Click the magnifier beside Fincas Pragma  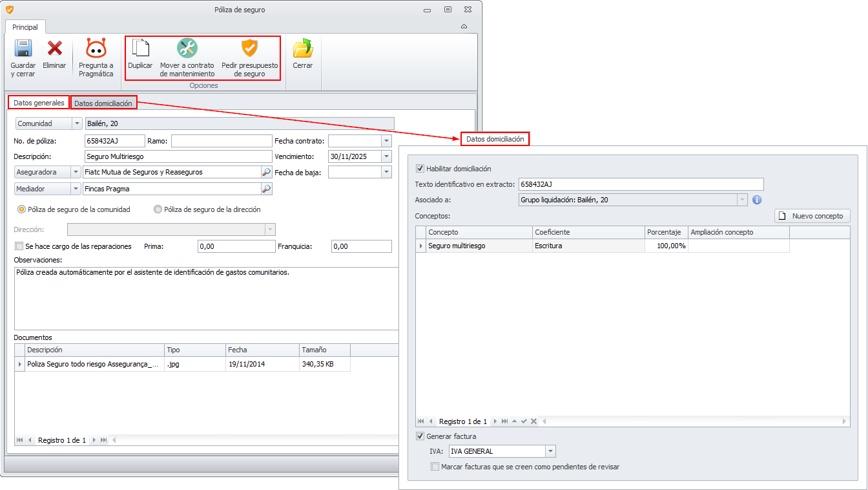click(266, 189)
